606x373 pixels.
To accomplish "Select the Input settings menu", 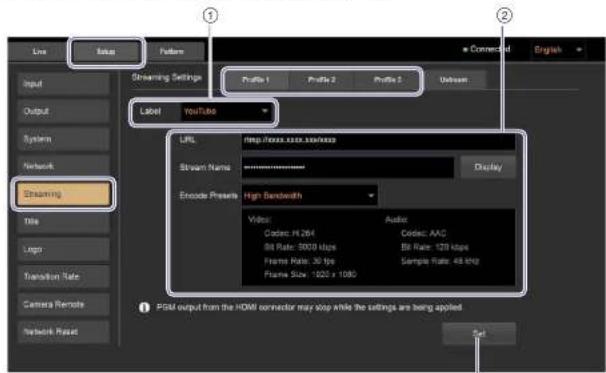I will coord(63,83).
